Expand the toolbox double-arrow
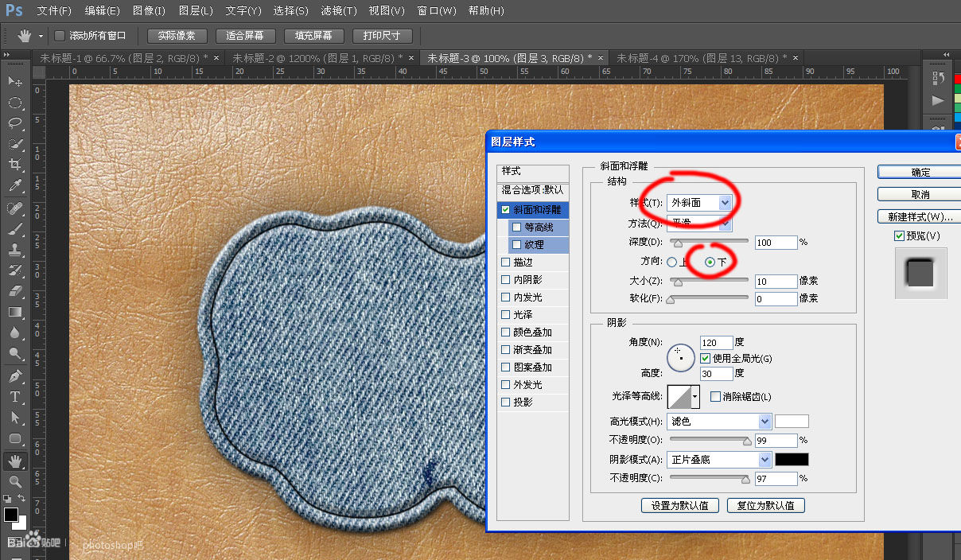This screenshot has height=560, width=961. (7, 54)
